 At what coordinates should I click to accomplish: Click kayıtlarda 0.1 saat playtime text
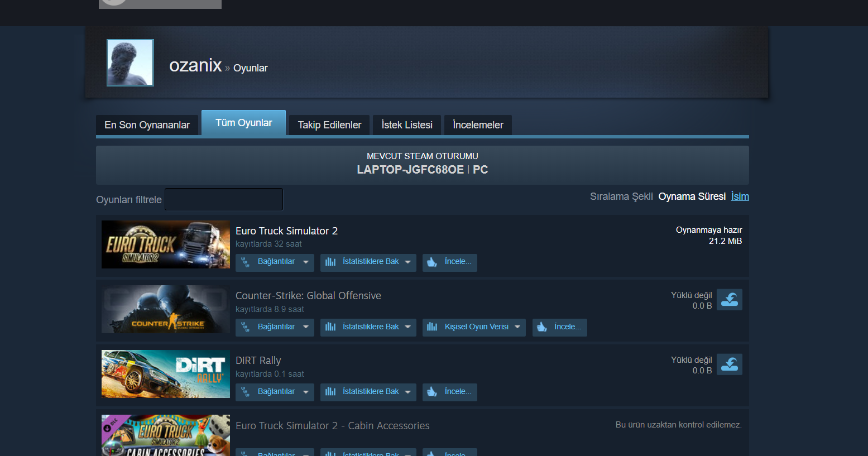point(270,374)
